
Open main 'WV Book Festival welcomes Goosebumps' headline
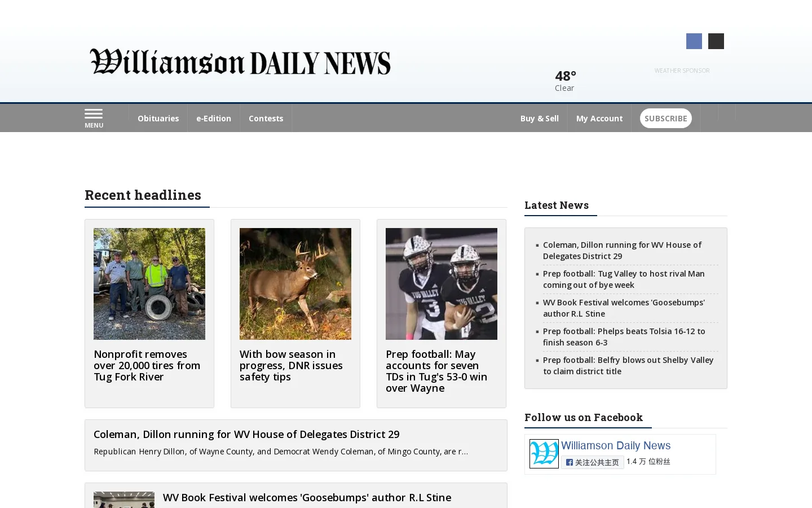[307, 497]
